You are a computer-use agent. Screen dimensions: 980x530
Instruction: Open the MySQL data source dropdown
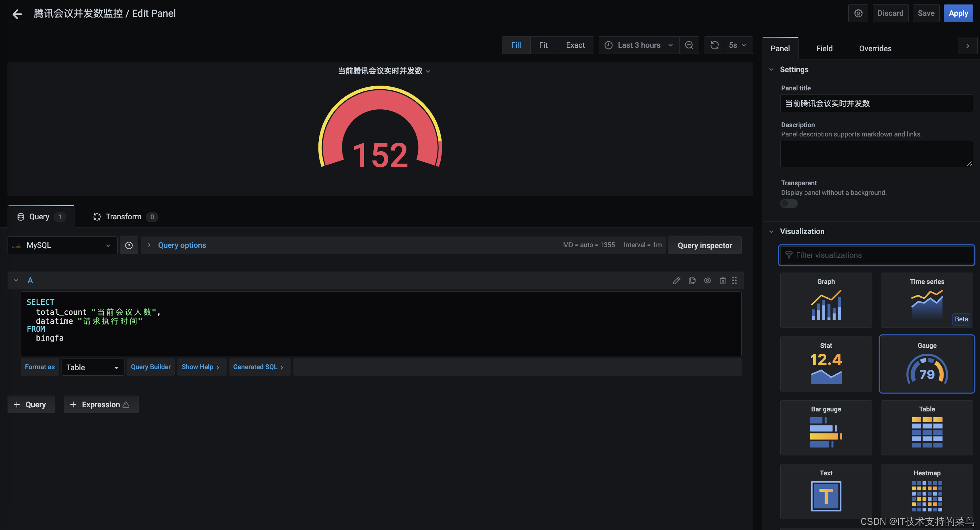pyautogui.click(x=62, y=245)
